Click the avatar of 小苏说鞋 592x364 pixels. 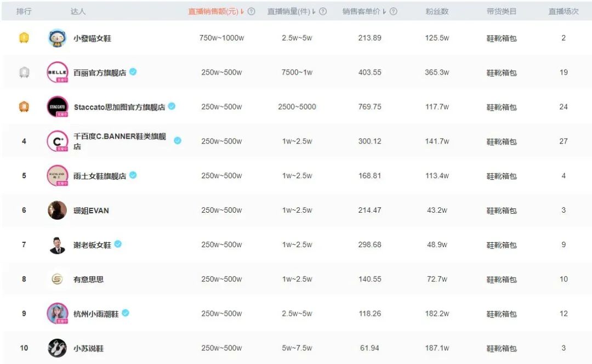[56, 348]
